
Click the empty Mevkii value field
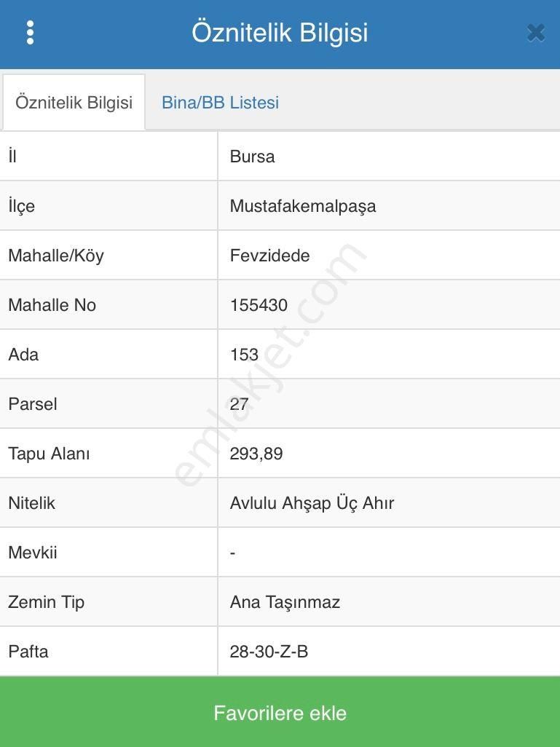[232, 552]
